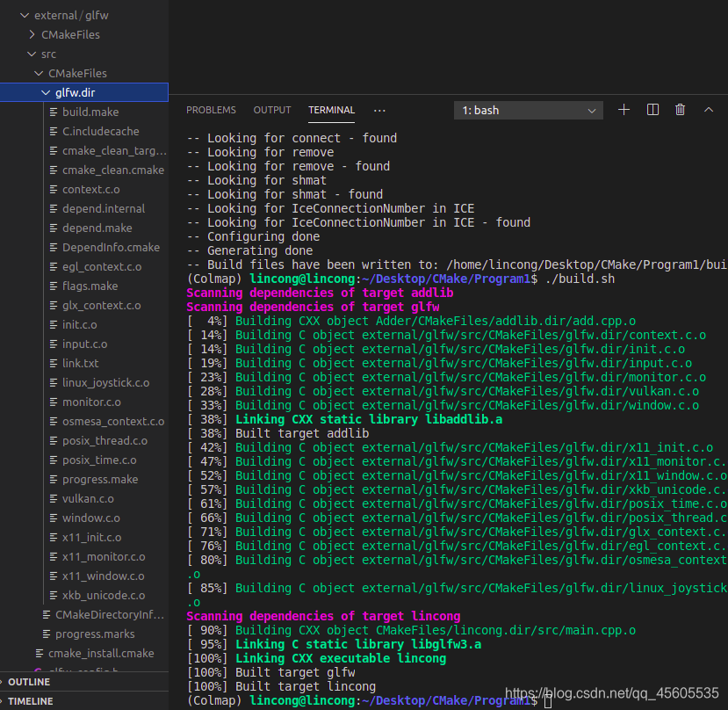This screenshot has height=710, width=728.
Task: Click './build.sh' command text in terminal
Action: pyautogui.click(x=580, y=279)
